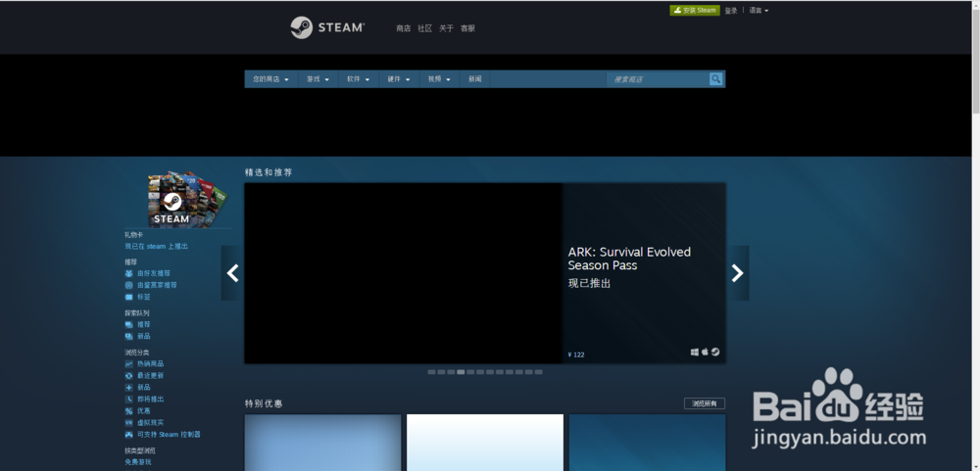Click the 推荐 icon under 探索队列
Viewport: 980px width, 471px height.
point(128,325)
